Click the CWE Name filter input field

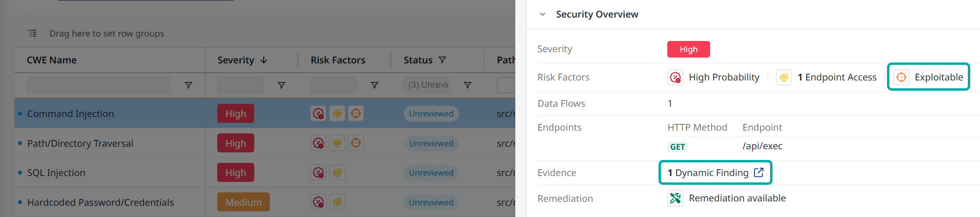98,85
